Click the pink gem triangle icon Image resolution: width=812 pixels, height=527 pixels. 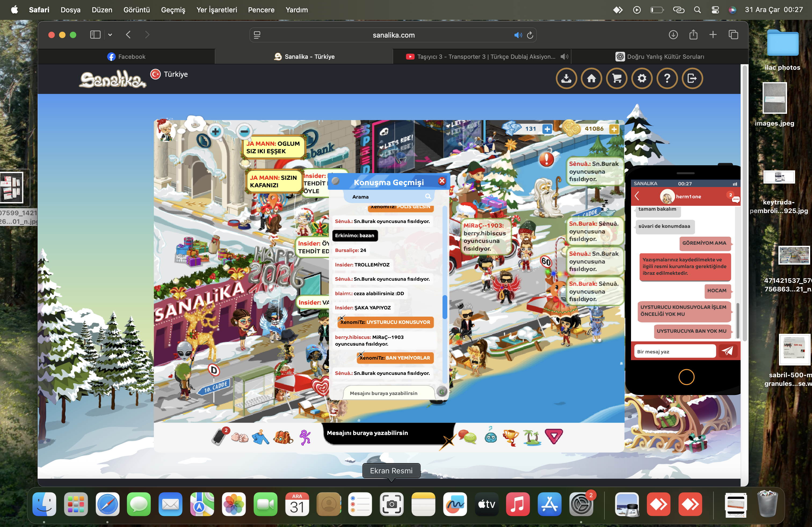coord(554,436)
